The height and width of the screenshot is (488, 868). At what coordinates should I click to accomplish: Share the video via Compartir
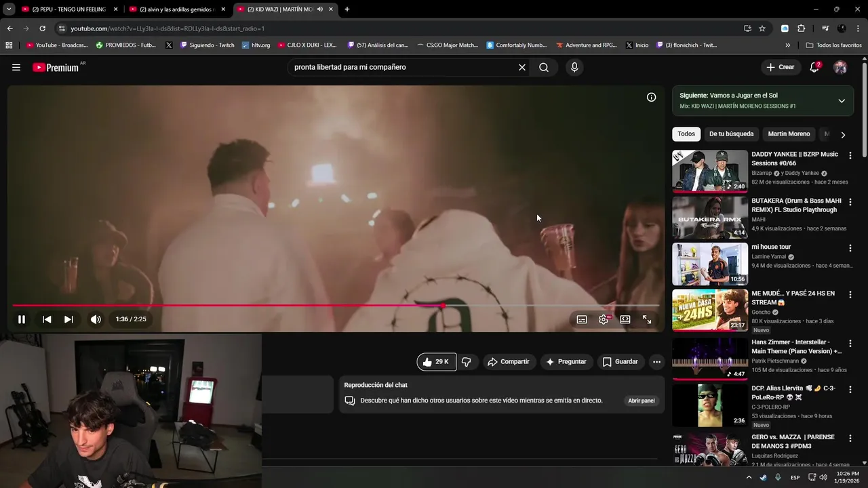point(509,362)
